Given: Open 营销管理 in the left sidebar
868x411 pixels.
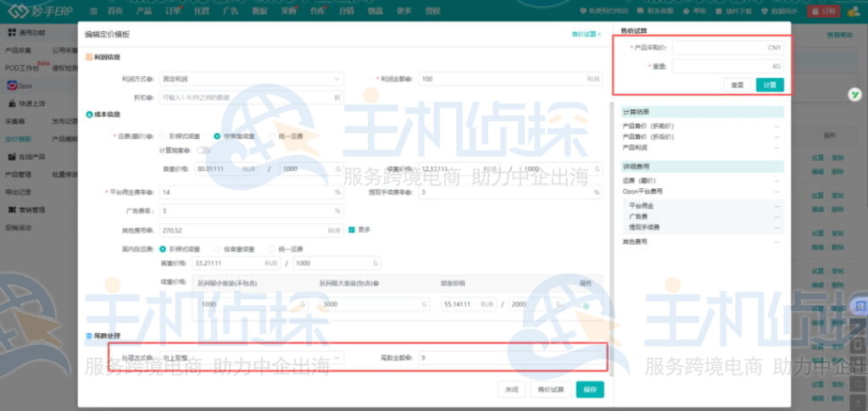Looking at the screenshot, I should coord(26,209).
